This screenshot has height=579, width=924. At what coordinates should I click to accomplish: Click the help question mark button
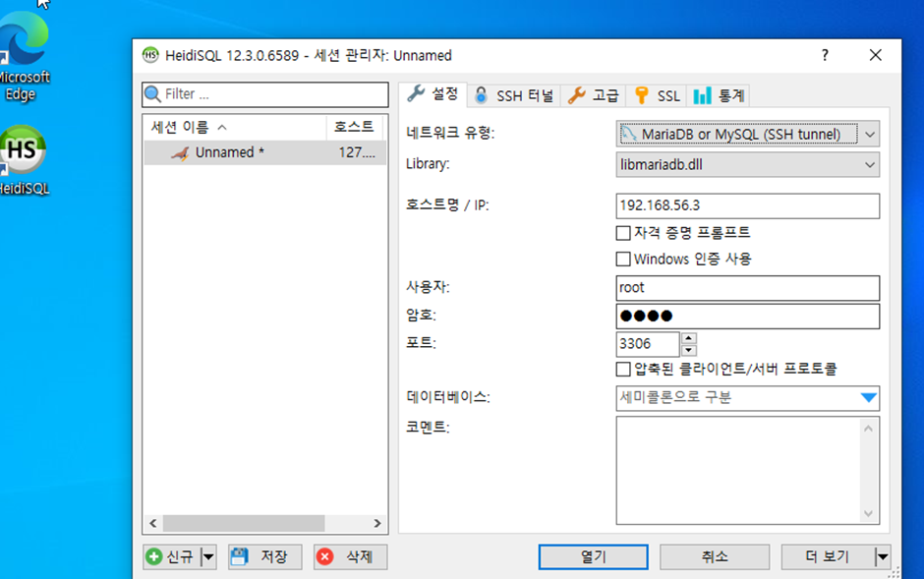click(825, 55)
